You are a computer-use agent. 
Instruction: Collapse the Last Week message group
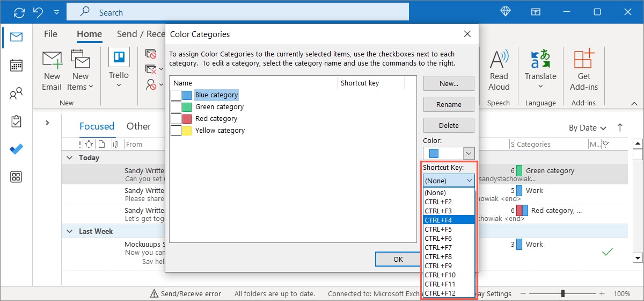pyautogui.click(x=69, y=231)
